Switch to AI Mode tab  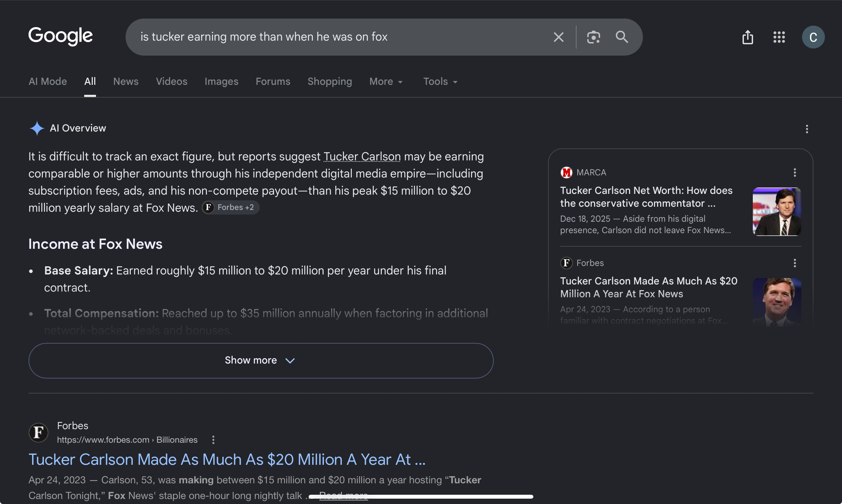click(x=48, y=81)
